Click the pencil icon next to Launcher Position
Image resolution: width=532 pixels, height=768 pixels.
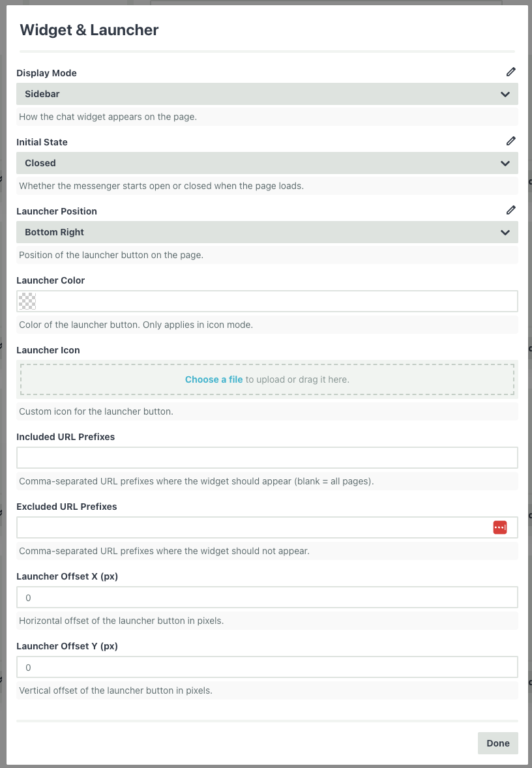(511, 210)
